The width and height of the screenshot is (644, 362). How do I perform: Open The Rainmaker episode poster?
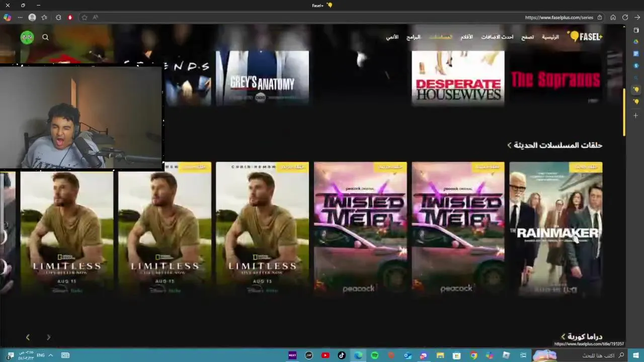point(555,229)
